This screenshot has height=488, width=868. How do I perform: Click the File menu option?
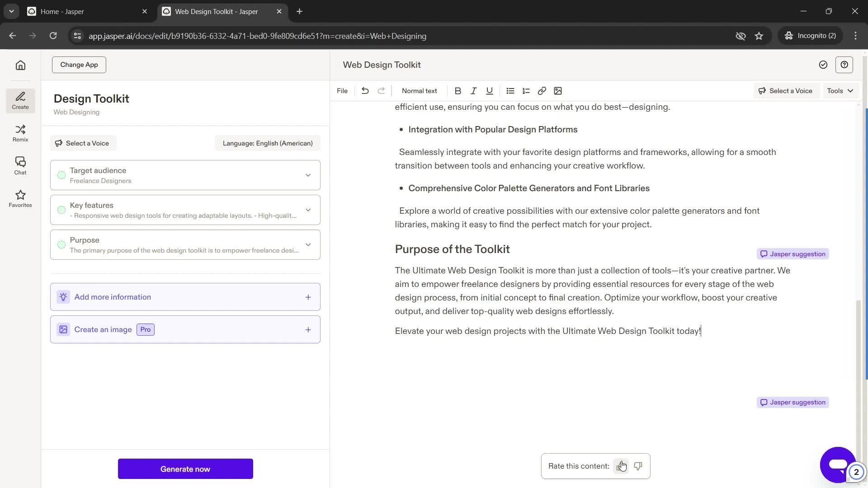[342, 90]
